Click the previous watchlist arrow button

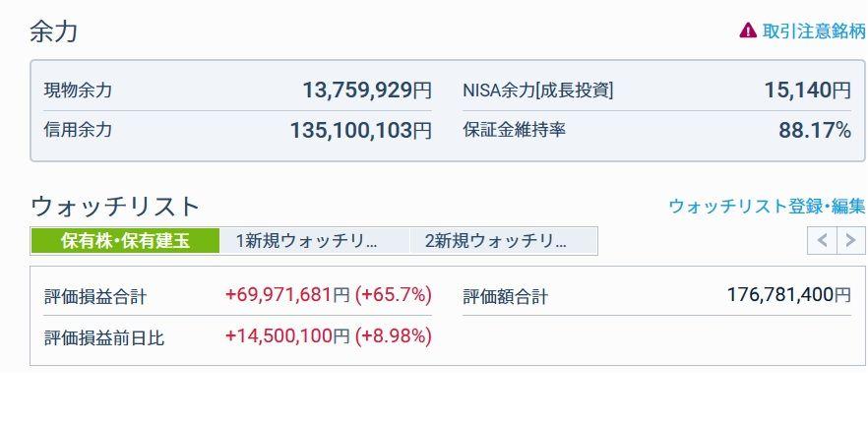point(822,241)
